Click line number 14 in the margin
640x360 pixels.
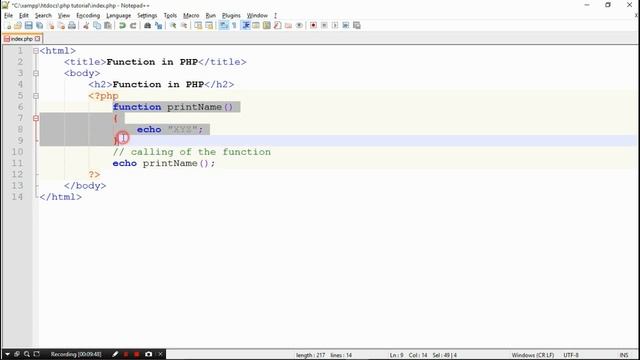click(17, 197)
